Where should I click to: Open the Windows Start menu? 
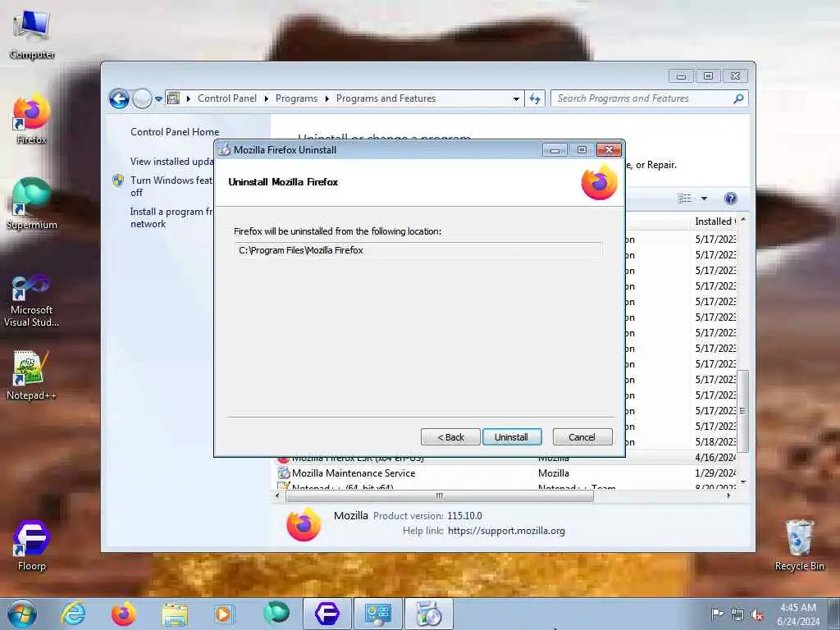coord(22,614)
